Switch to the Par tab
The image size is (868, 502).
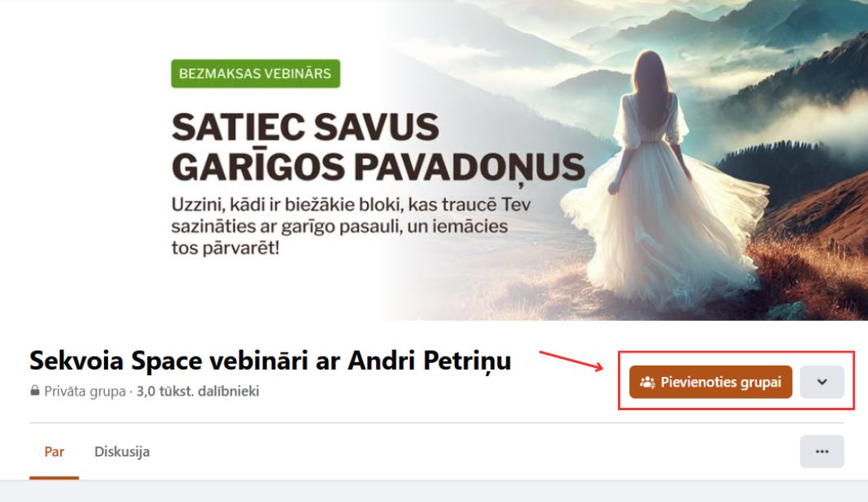click(54, 452)
